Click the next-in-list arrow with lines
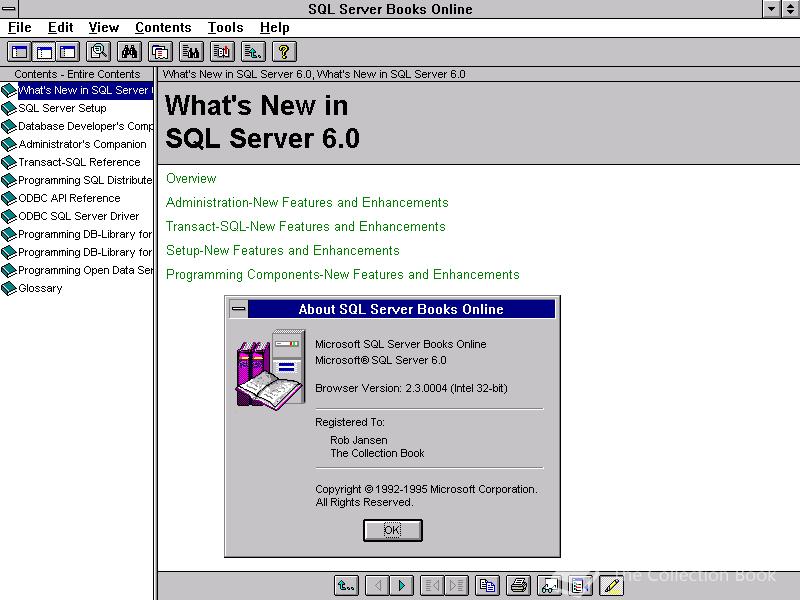Image resolution: width=800 pixels, height=600 pixels. 456,585
